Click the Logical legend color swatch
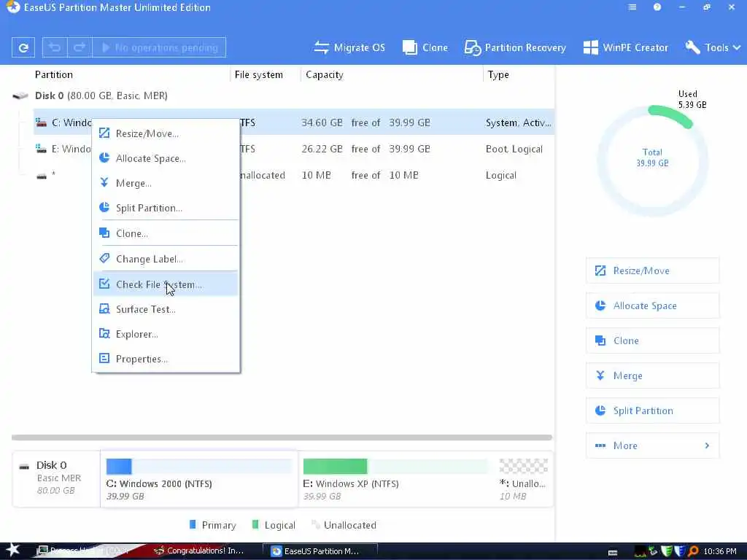The width and height of the screenshot is (747, 560). coord(255,525)
